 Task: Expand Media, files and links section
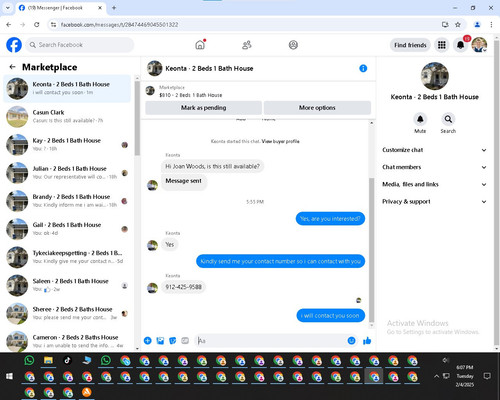pos(434,184)
